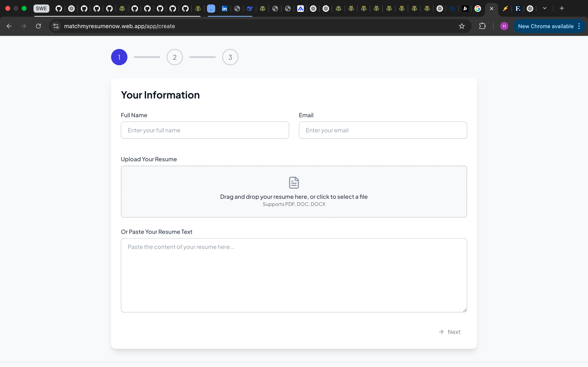The image size is (588, 367).
Task: Click New Chrome available button
Action: (x=546, y=26)
